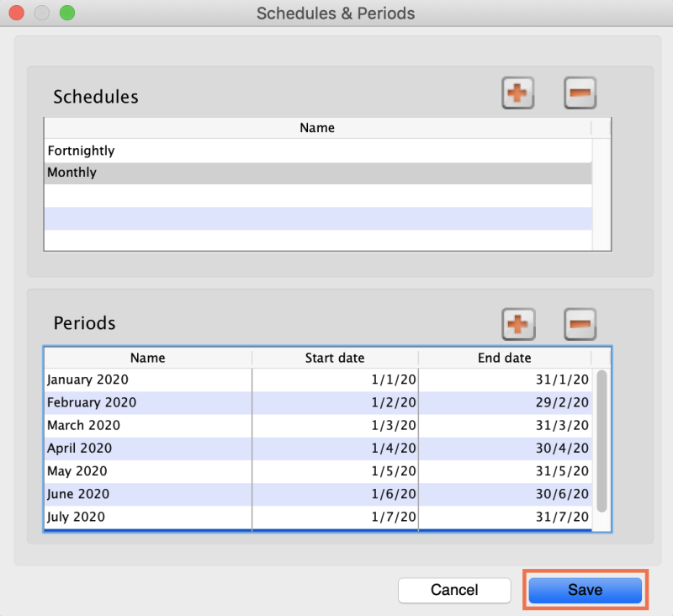The width and height of the screenshot is (673, 616).
Task: Click the Periods table scrollbar
Action: point(602,446)
